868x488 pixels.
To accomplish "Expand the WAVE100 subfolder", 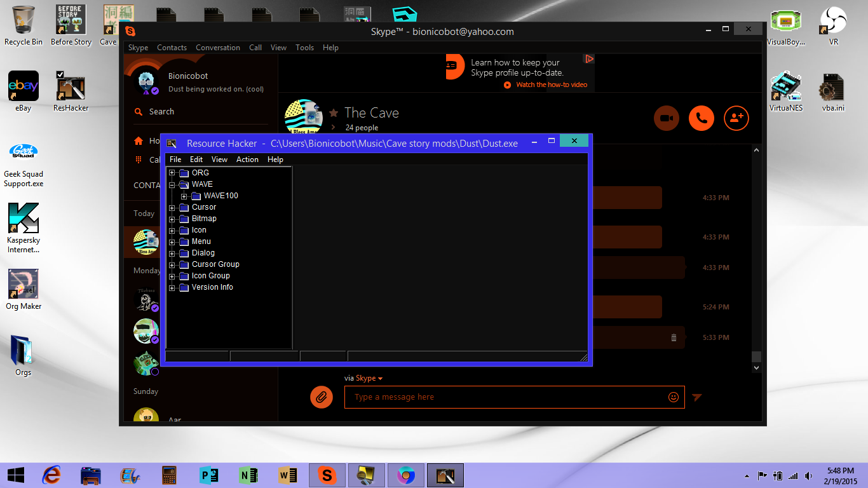I will coord(184,196).
